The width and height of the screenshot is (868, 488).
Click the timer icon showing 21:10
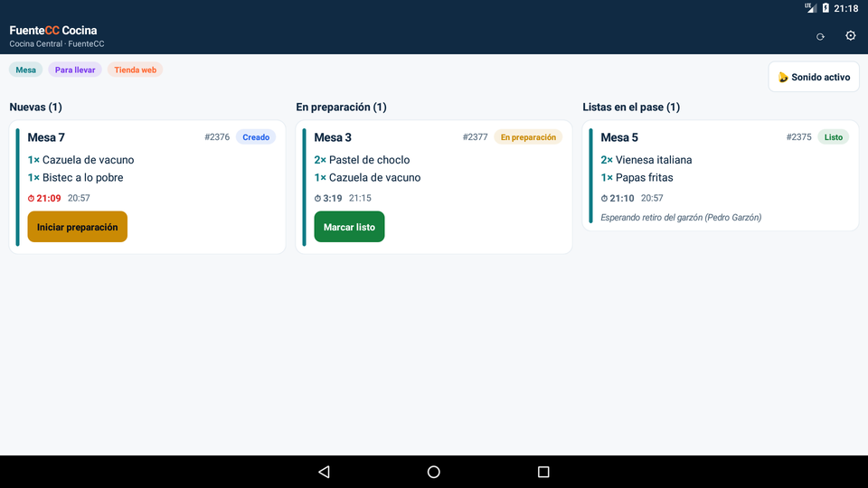[x=605, y=198]
